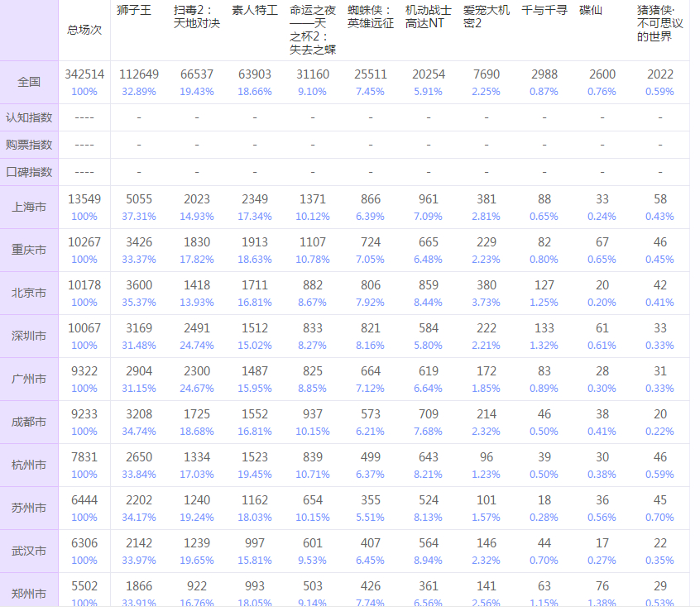Select the 全国 row label
Screen dimensions: 700x616
(x=29, y=82)
